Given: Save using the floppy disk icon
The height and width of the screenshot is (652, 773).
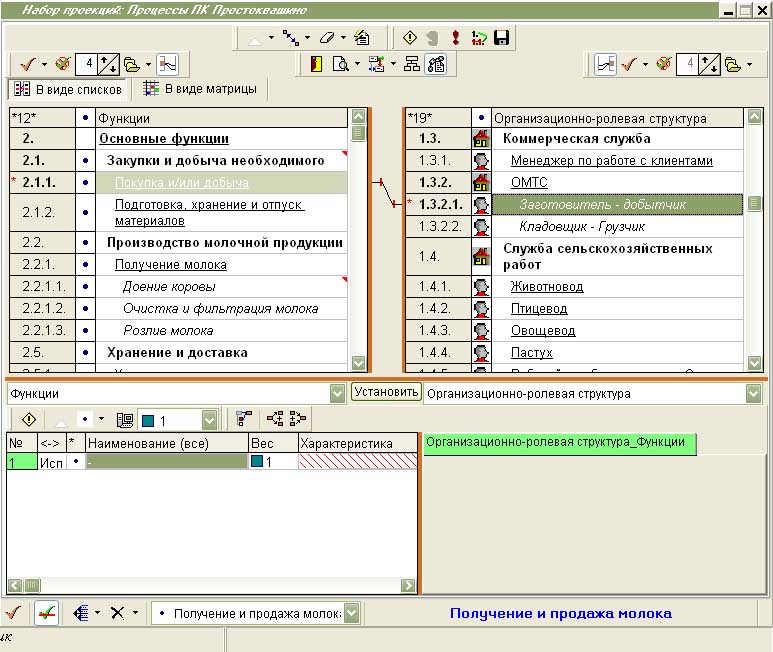Looking at the screenshot, I should pos(501,37).
